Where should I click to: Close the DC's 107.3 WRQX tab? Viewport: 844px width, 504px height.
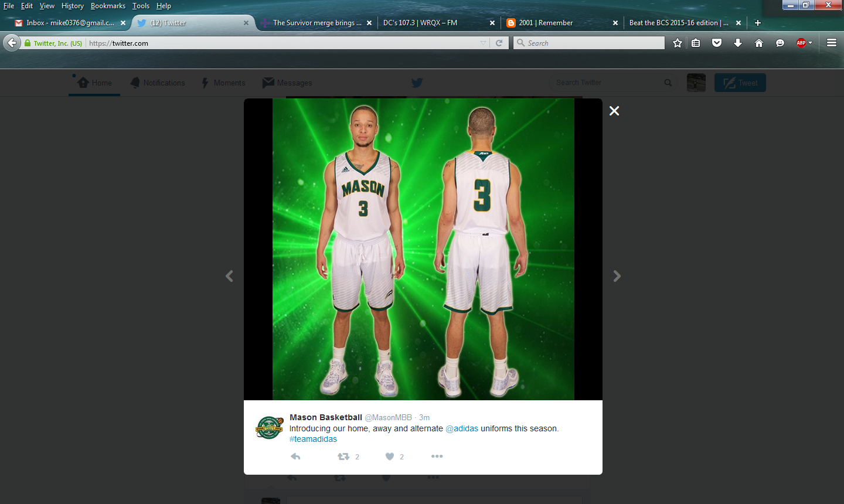tap(492, 23)
